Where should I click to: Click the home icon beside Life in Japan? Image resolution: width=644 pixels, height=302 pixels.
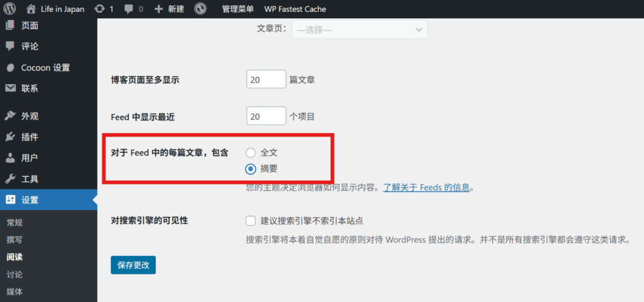coord(31,9)
